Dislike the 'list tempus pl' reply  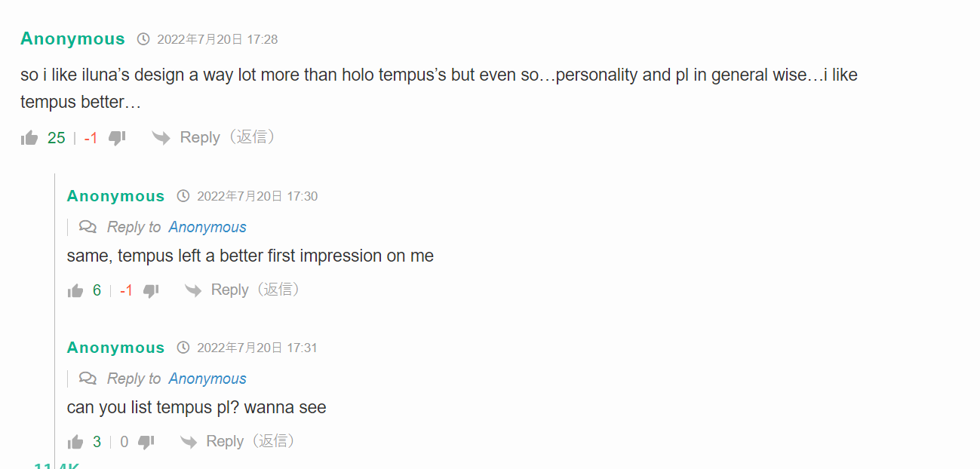point(146,442)
